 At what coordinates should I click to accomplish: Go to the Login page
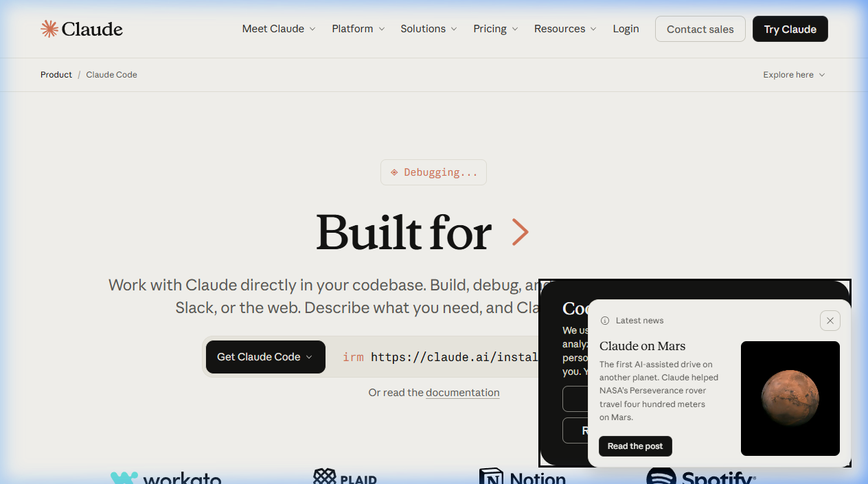pyautogui.click(x=626, y=29)
